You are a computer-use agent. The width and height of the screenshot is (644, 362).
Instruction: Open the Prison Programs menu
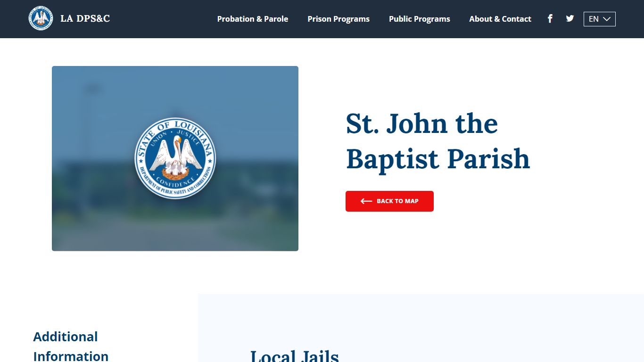point(339,19)
